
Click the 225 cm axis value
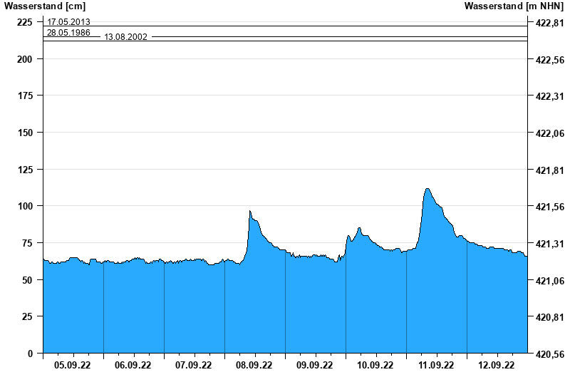25,22
